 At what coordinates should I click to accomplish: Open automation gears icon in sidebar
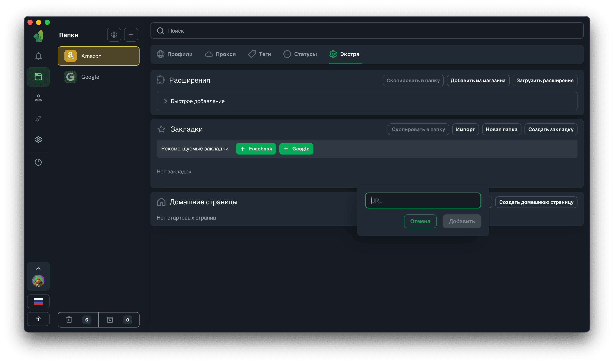pyautogui.click(x=38, y=119)
